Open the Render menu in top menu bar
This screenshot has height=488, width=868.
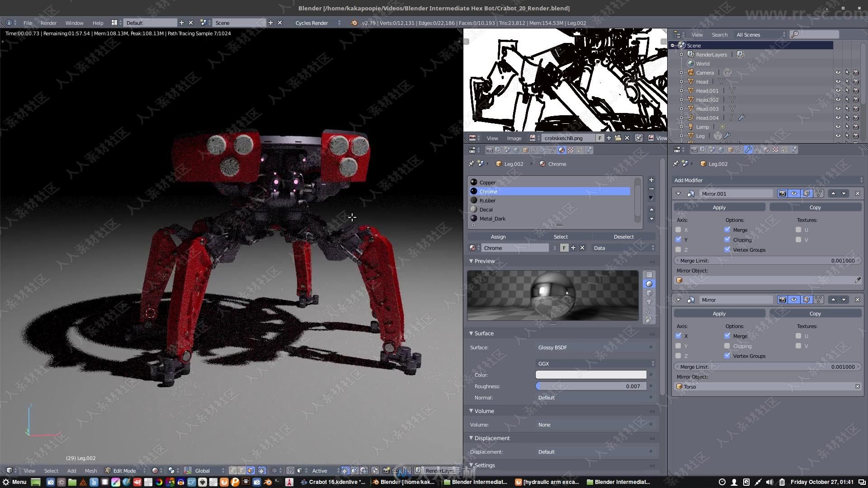pyautogui.click(x=48, y=23)
